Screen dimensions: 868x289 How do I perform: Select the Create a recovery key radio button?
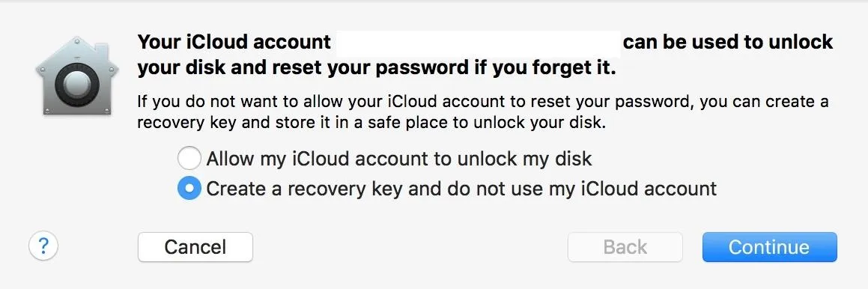[189, 189]
